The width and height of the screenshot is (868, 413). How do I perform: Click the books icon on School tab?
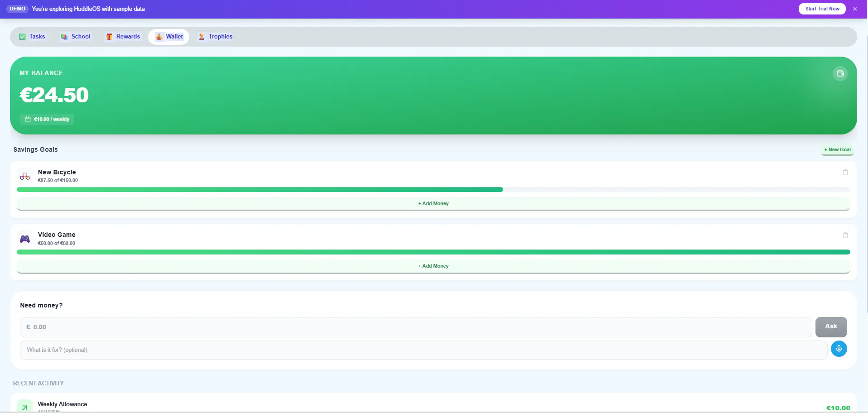pos(64,37)
